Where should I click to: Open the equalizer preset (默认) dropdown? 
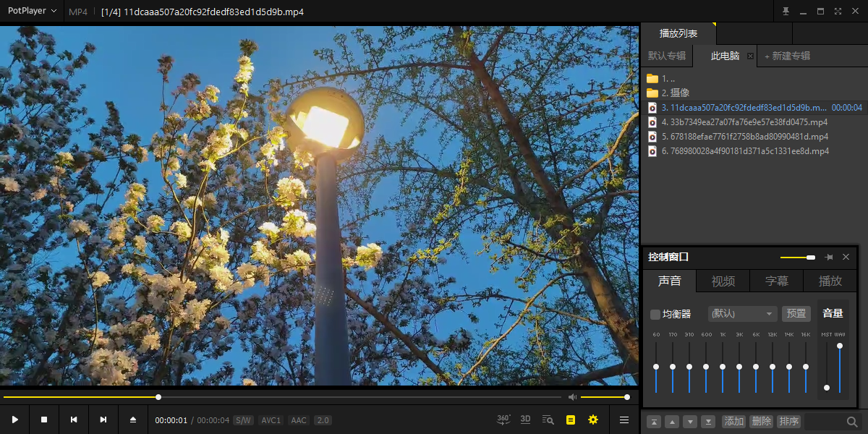click(x=742, y=314)
